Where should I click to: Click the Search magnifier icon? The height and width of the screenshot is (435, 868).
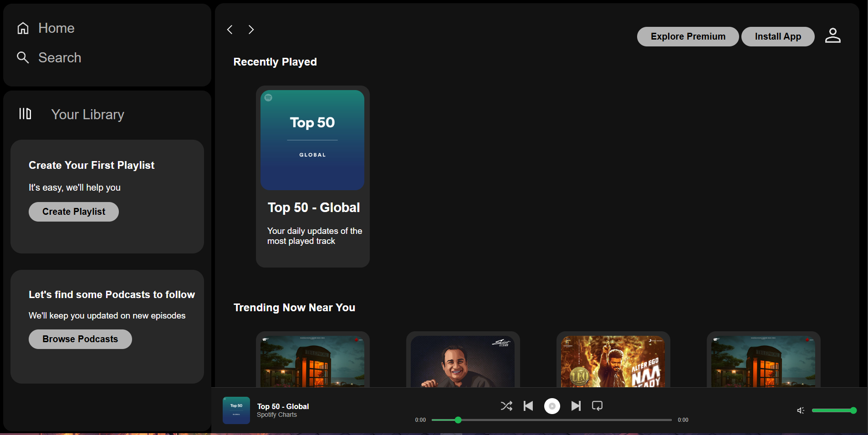[23, 57]
